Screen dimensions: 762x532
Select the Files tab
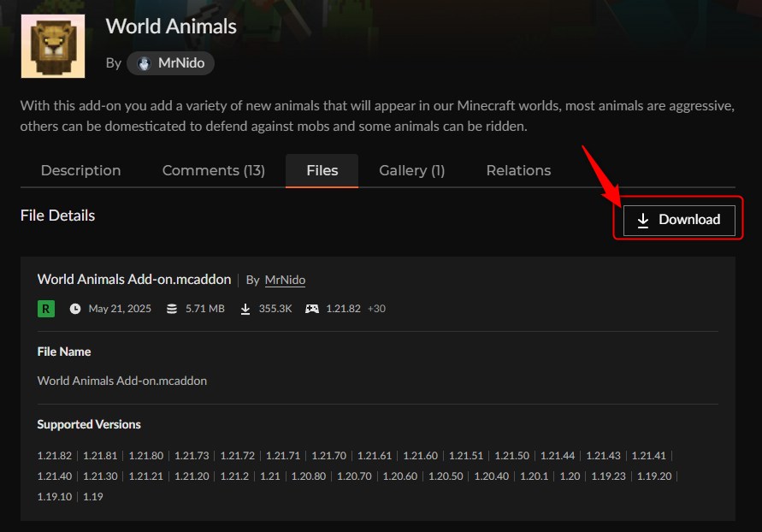322,170
